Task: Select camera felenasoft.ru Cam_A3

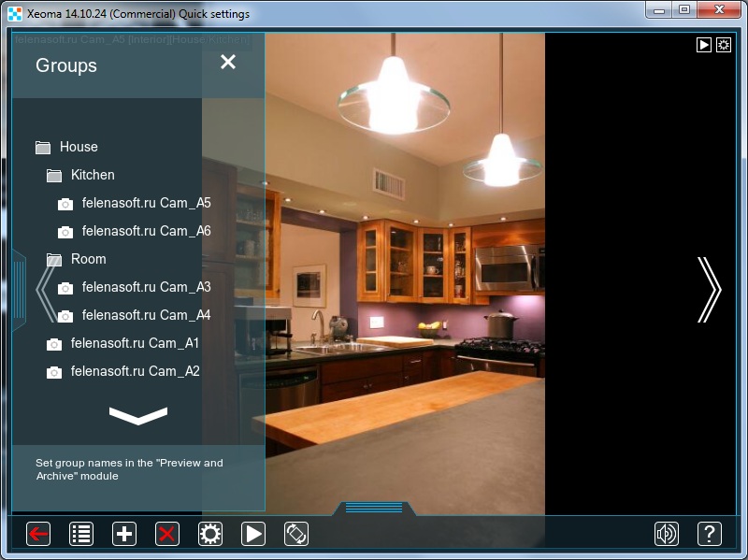Action: pyautogui.click(x=134, y=287)
